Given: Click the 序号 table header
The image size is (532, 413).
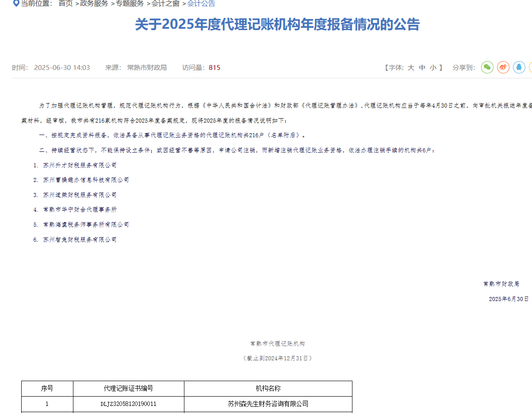Looking at the screenshot, I should pos(47,389).
